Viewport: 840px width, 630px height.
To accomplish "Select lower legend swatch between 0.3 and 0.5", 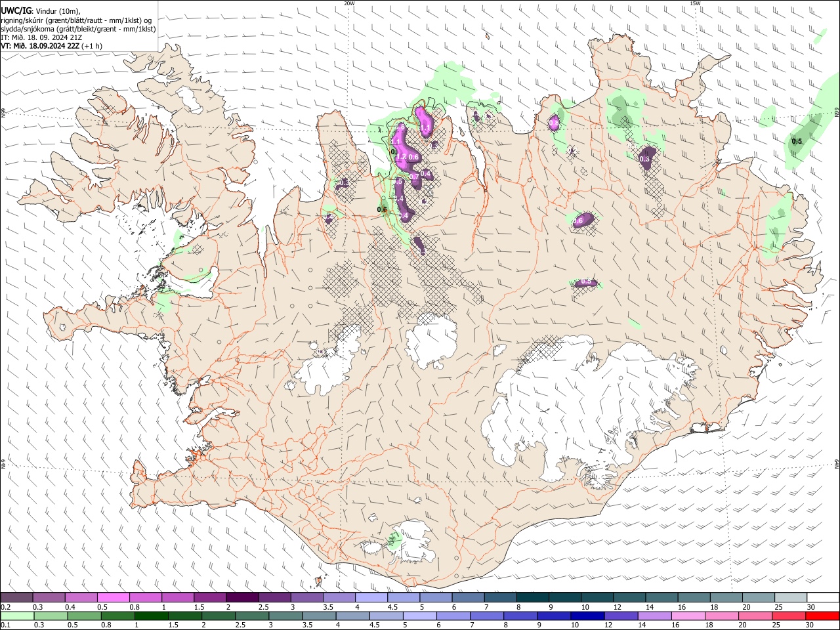I will [51, 616].
